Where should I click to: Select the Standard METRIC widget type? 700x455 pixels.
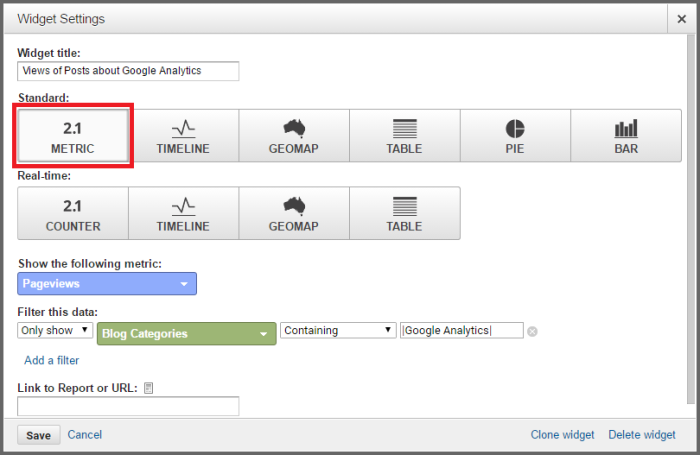pos(73,136)
